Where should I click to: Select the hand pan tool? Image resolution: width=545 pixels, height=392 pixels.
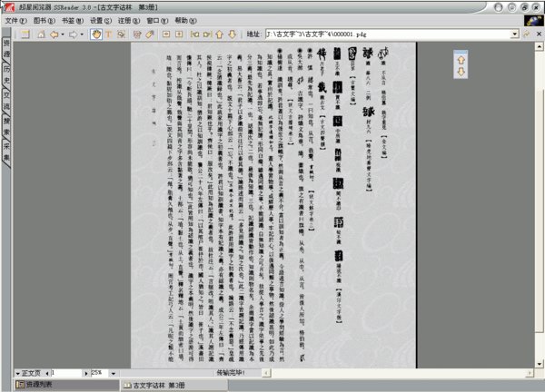(x=95, y=34)
